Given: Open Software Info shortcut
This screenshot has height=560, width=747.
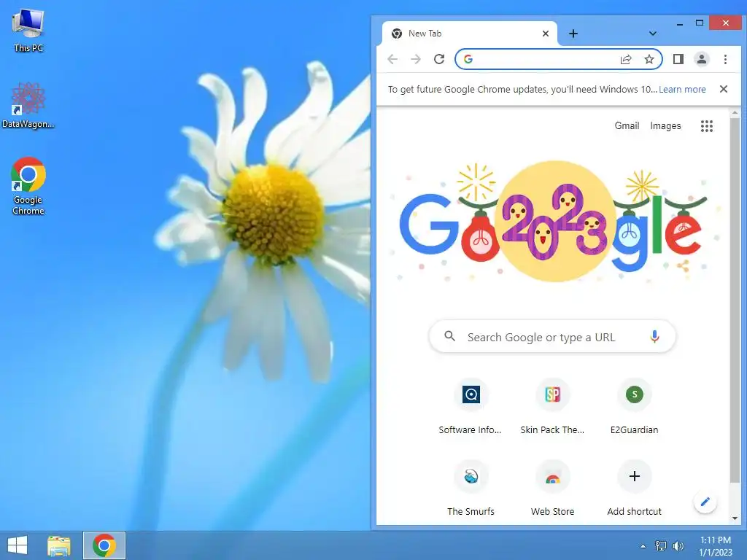Looking at the screenshot, I should [x=471, y=405].
